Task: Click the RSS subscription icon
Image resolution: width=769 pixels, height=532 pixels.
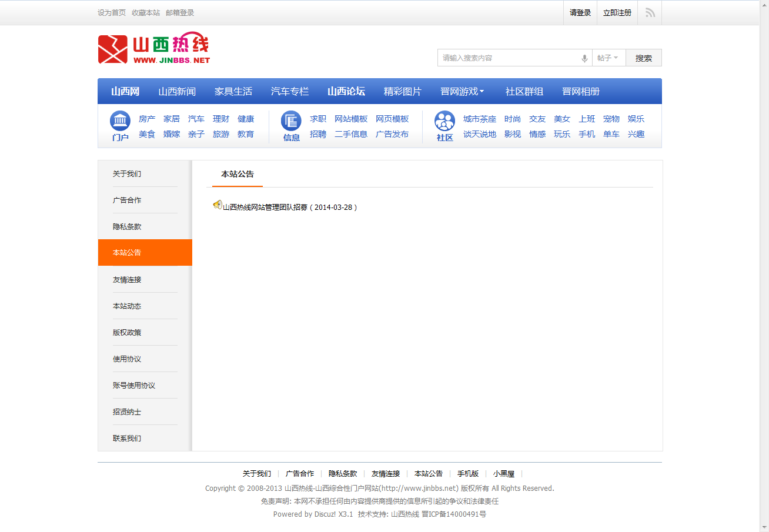Action: [649, 12]
